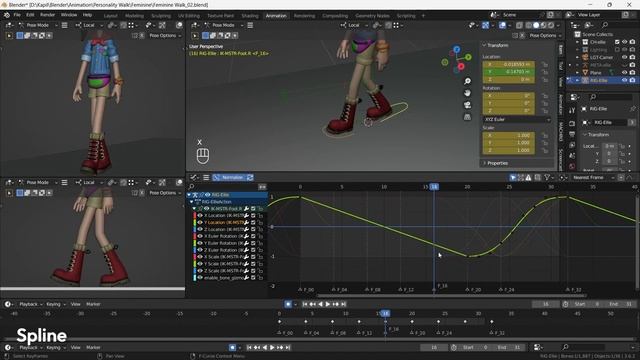The height and width of the screenshot is (360, 640).
Task: Open the XYZ Euler rotation mode dropdown
Action: click(x=517, y=120)
